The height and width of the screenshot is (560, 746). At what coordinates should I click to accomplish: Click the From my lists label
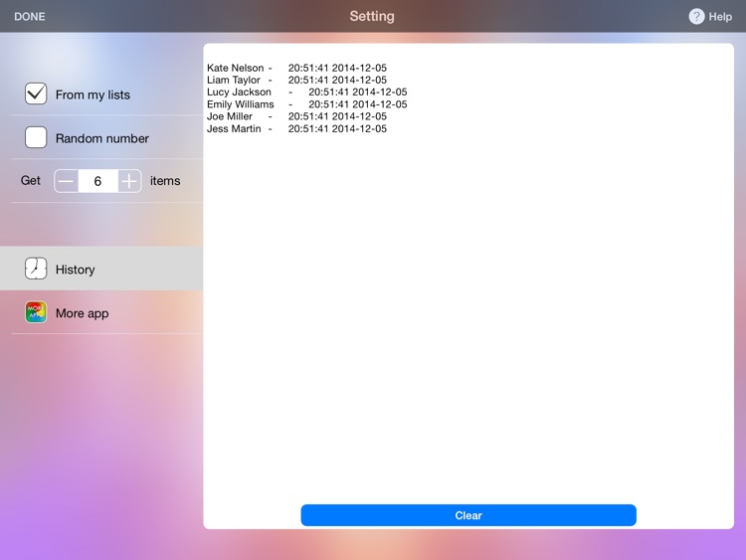coord(93,94)
